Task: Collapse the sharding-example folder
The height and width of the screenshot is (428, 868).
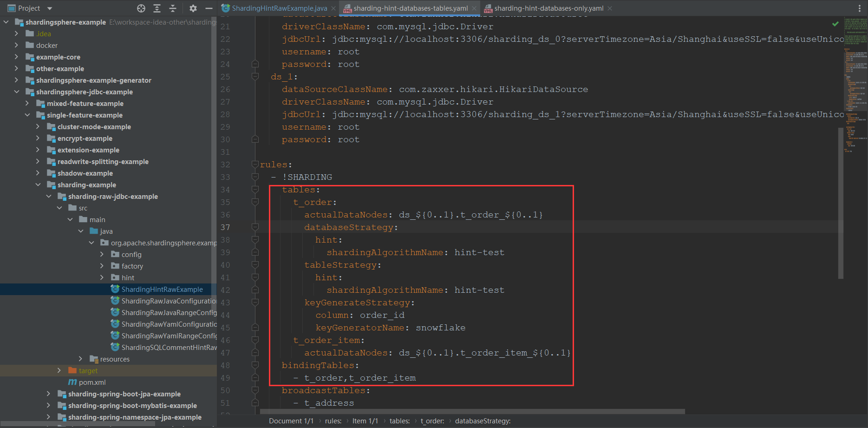Action: (x=38, y=184)
